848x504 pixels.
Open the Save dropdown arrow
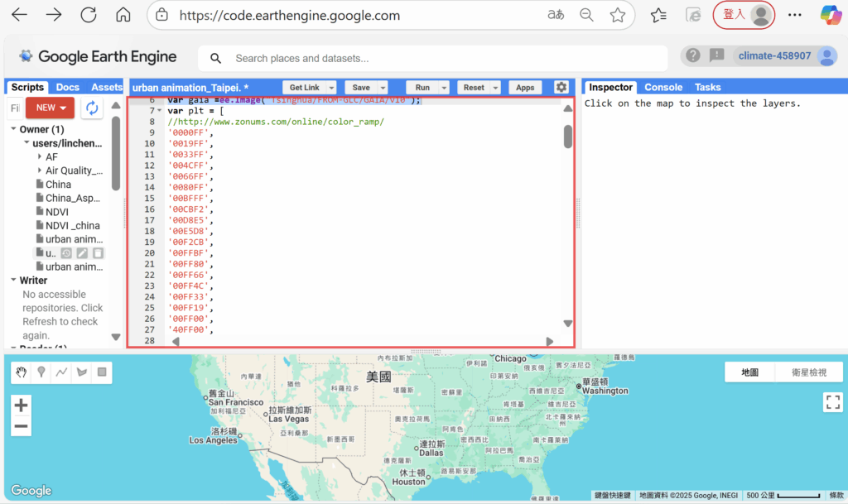pyautogui.click(x=383, y=88)
